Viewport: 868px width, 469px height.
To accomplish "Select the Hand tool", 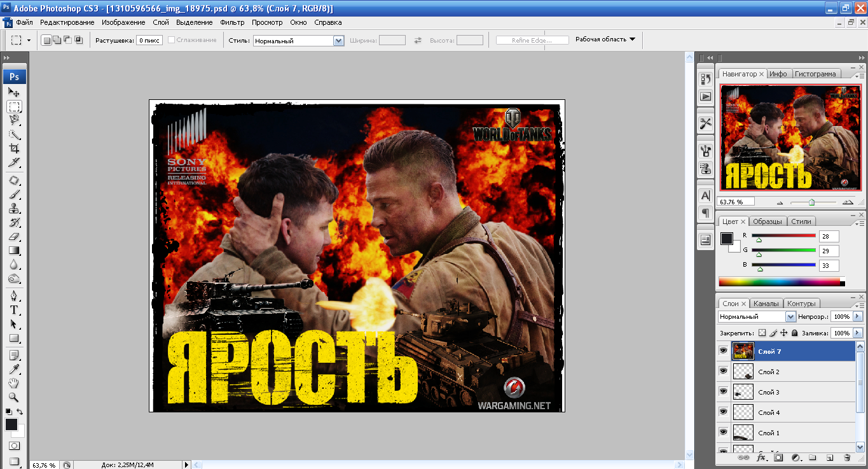I will click(x=14, y=383).
